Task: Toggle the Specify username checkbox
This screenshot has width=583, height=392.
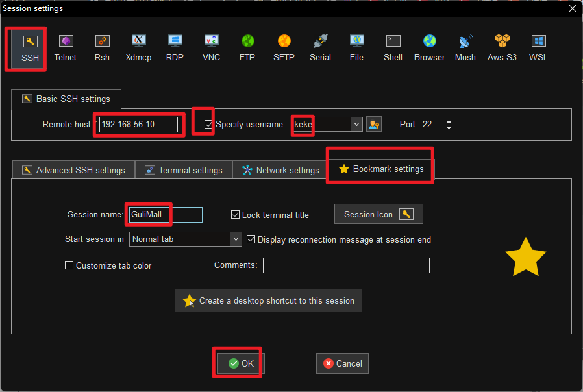Action: (x=208, y=124)
